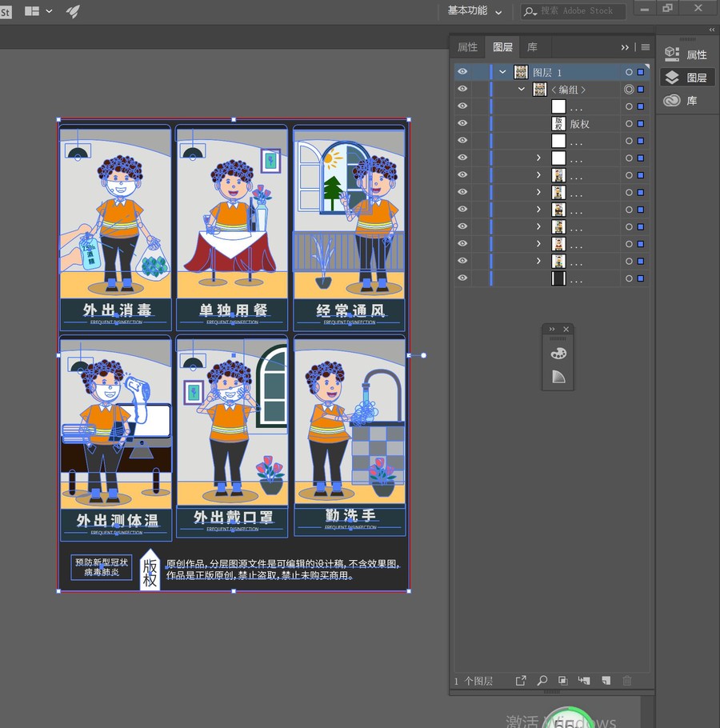Select the 图层 1 layer thumbnail
The height and width of the screenshot is (728, 720).
point(521,72)
